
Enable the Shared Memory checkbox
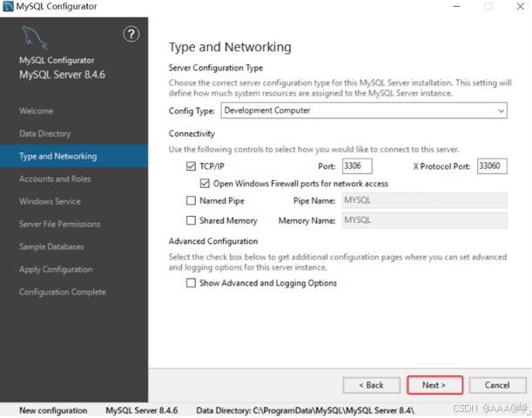pyautogui.click(x=191, y=220)
